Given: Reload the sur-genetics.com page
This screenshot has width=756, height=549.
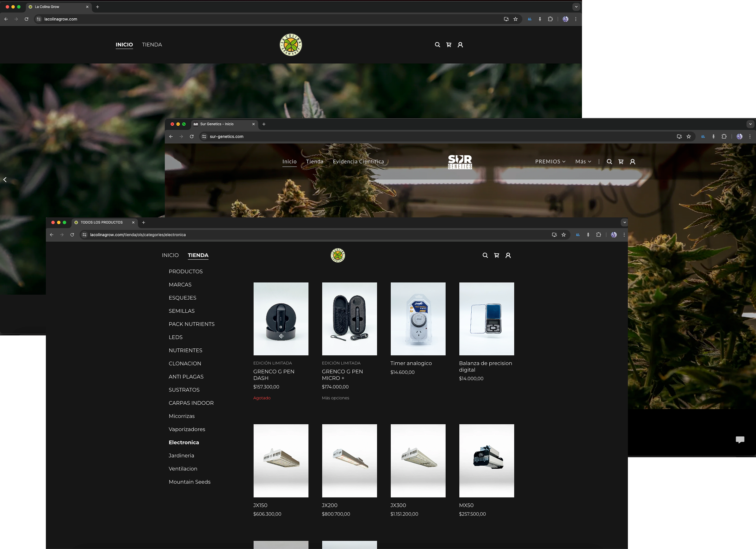Looking at the screenshot, I should tap(192, 136).
